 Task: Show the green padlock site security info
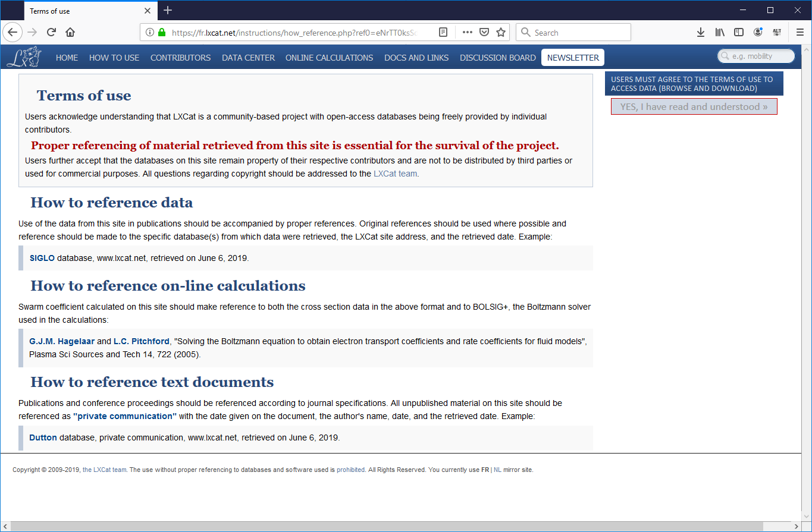point(162,32)
